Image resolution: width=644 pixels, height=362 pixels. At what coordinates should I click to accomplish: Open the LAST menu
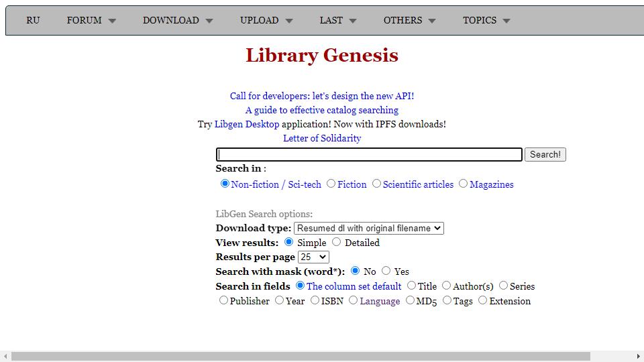tap(331, 20)
